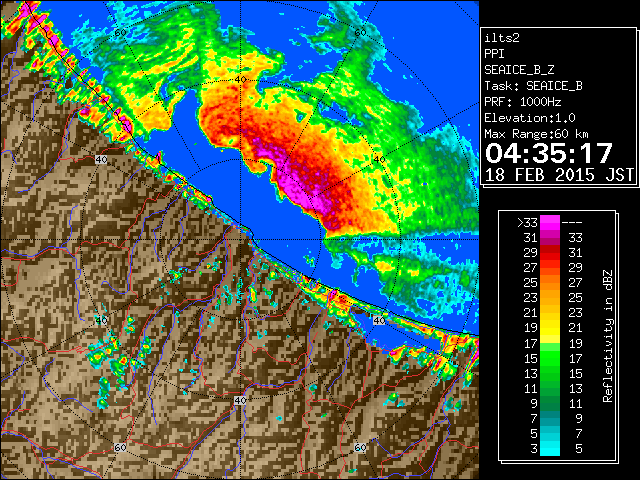This screenshot has width=640, height=480.
Task: Select the 'PPI' scan type text
Action: pos(494,54)
